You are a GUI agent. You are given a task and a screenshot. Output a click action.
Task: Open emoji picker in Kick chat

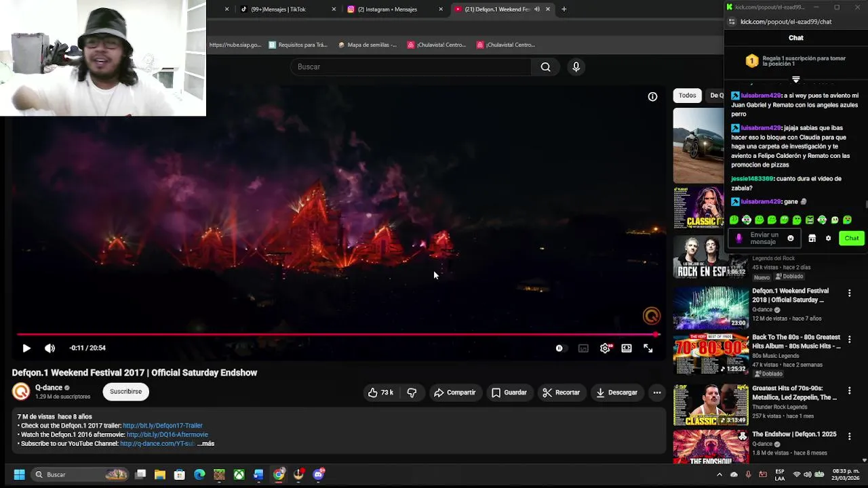[x=790, y=239]
